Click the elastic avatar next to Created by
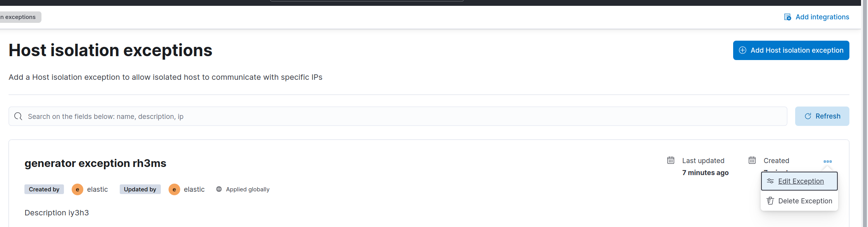Image resolution: width=868 pixels, height=227 pixels. coord(77,189)
